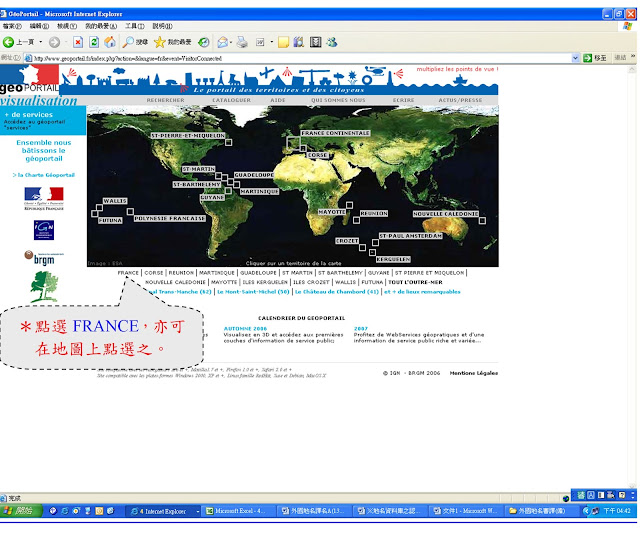The width and height of the screenshot is (640, 533).
Task: Click the Windows Start button
Action: point(21,511)
